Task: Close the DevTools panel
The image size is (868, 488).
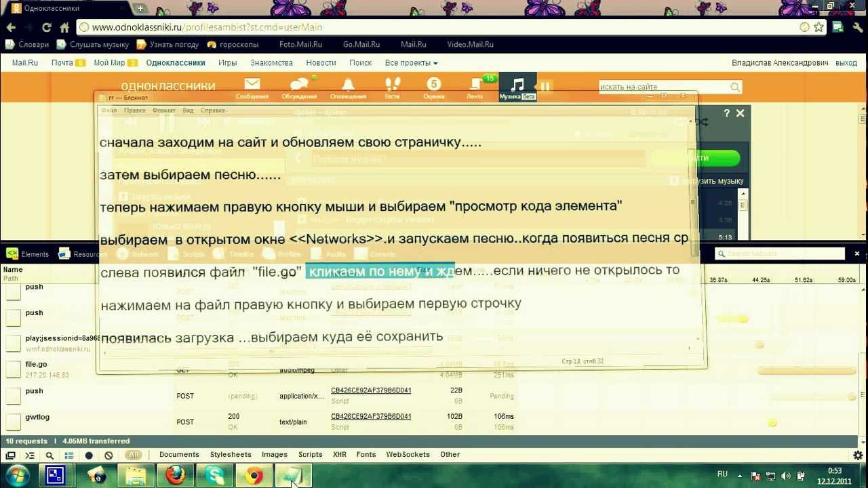Action: [x=856, y=253]
